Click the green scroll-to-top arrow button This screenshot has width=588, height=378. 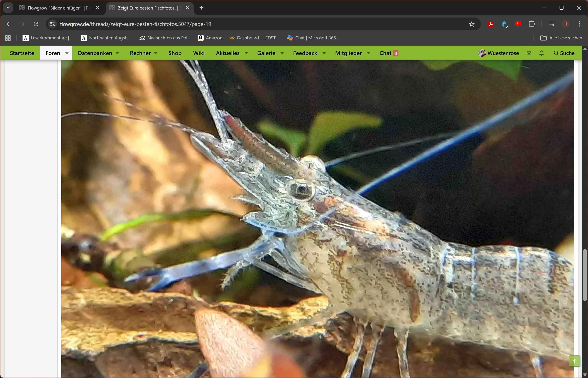click(575, 361)
